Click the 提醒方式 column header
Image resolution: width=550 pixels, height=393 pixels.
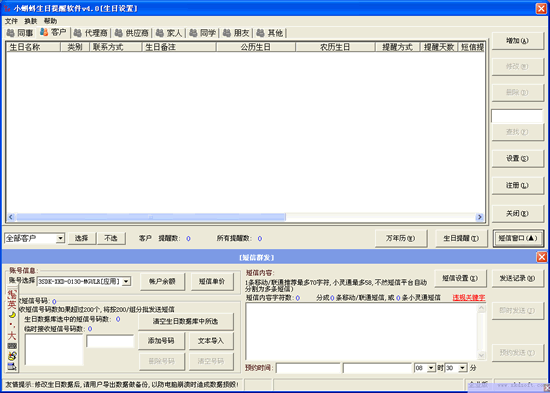(x=398, y=47)
